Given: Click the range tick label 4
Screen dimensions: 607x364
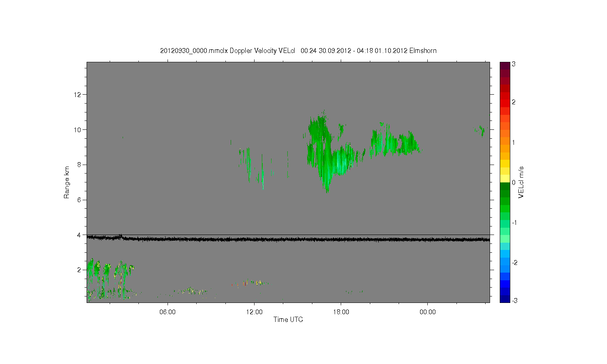Looking at the screenshot, I should click(x=80, y=235).
